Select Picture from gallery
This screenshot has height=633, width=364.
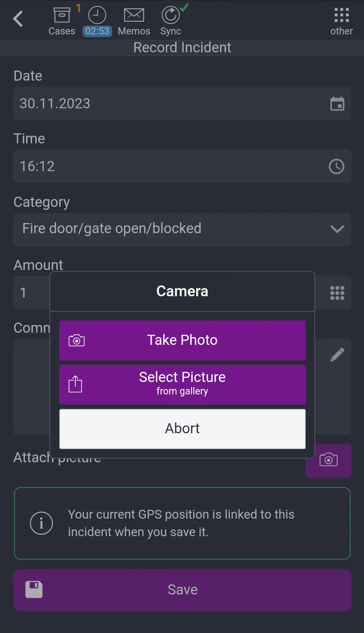tap(182, 384)
